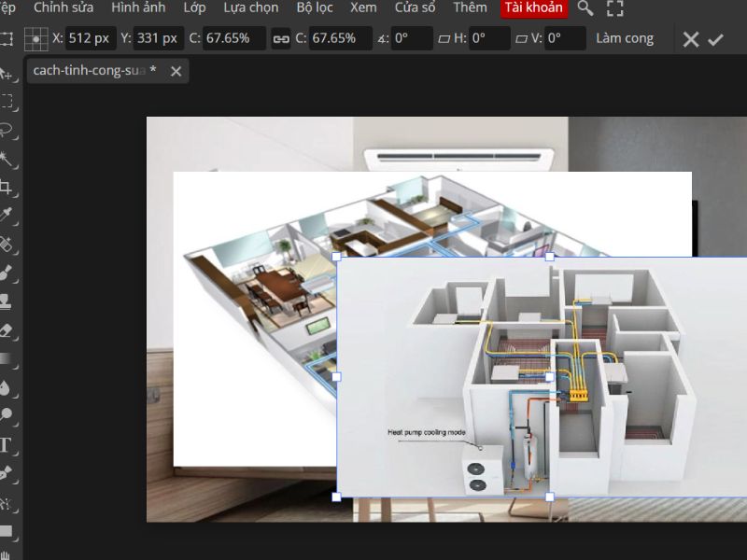
Task: Select the Rectangle shape tool
Action: click(x=6, y=530)
